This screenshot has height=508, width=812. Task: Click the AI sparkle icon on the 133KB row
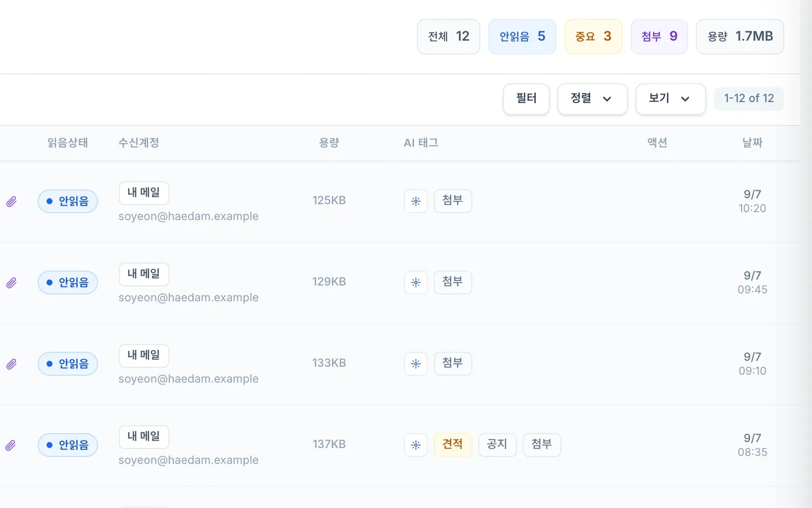416,364
